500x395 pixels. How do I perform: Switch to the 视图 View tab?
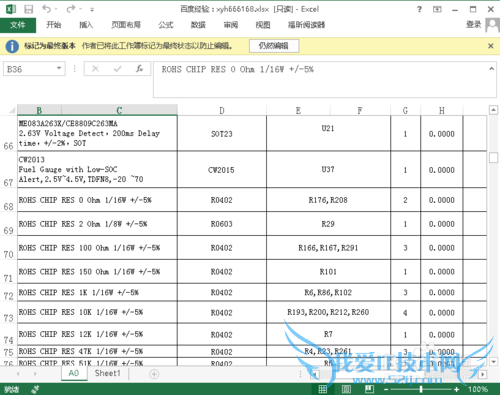coord(263,25)
